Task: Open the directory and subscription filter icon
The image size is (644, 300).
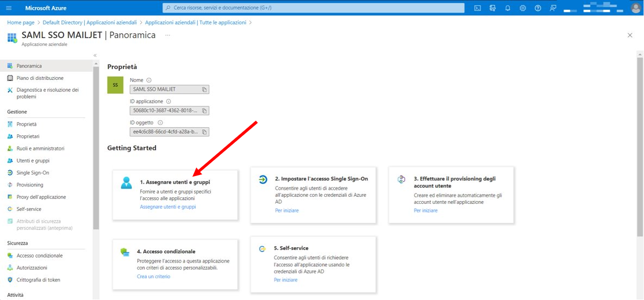Action: 492,8
